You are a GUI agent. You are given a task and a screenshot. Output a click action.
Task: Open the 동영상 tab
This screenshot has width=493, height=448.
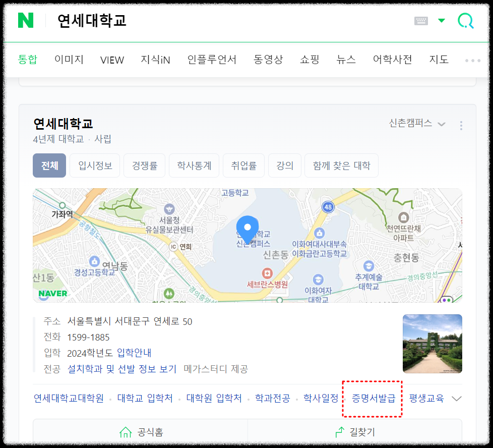268,59
